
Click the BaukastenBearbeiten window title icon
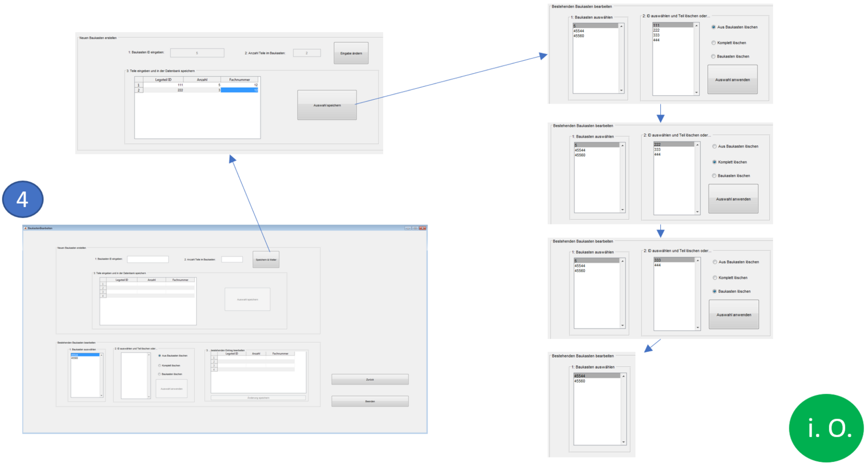pos(25,228)
